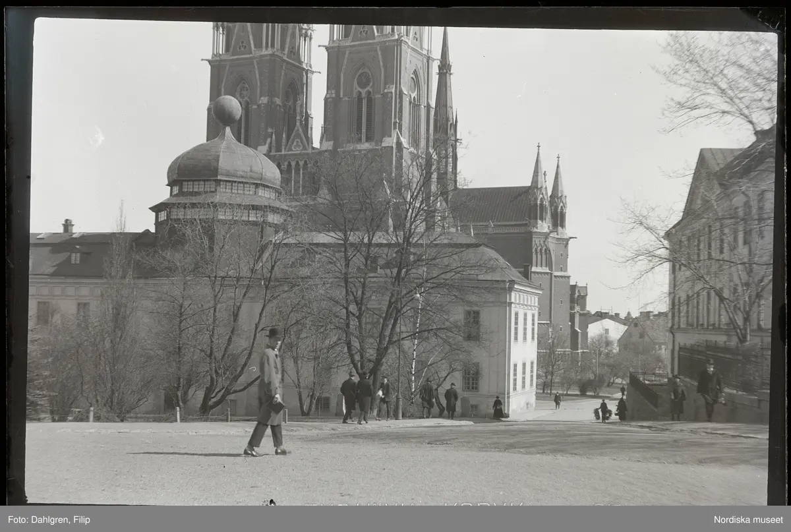Click the 'Nordiska museet' caption text
Viewport: 791px width, 532px height.
coord(748,519)
